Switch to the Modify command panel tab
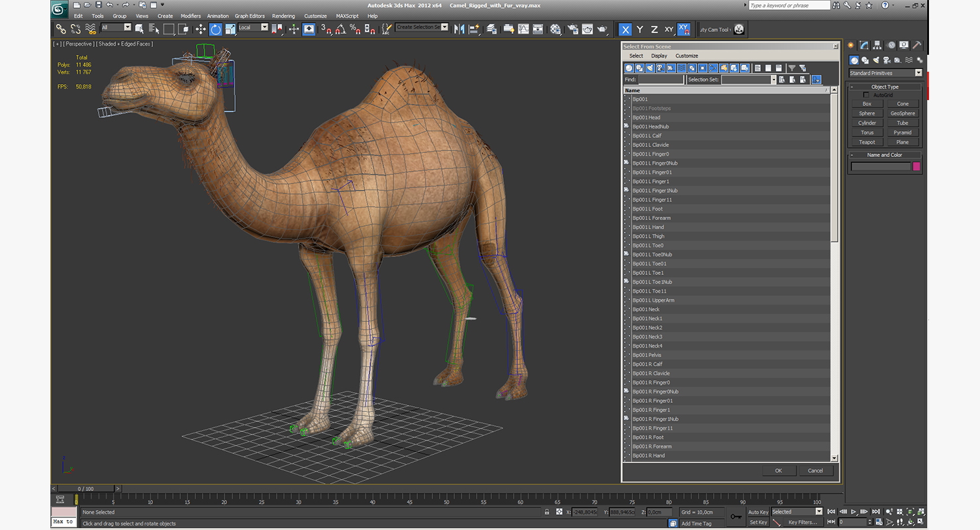This screenshot has height=530, width=980. pyautogui.click(x=864, y=45)
